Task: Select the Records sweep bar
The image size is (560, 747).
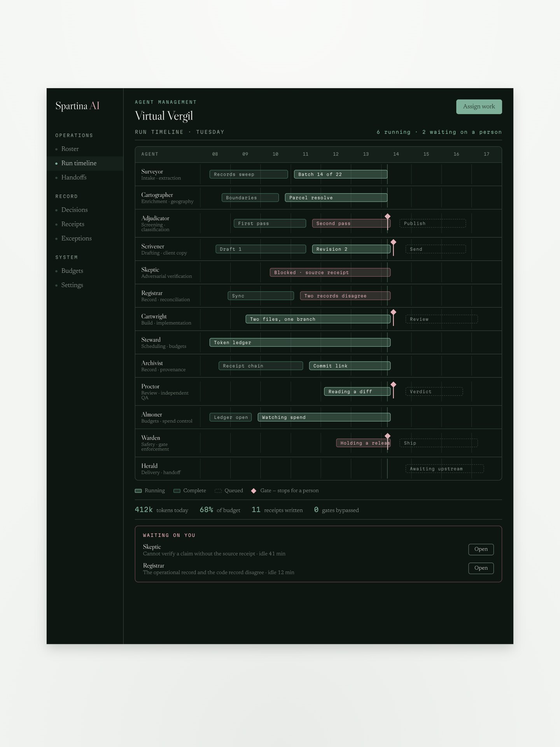Action: click(x=248, y=174)
